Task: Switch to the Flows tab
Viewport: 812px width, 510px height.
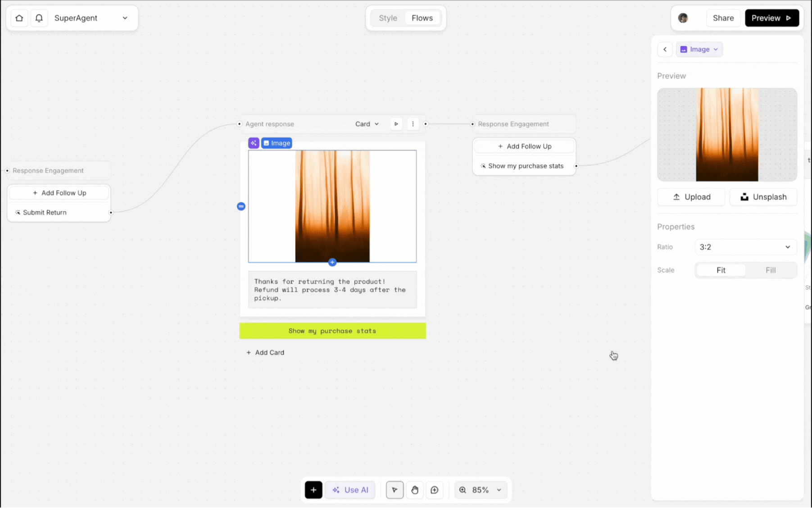Action: (x=422, y=18)
